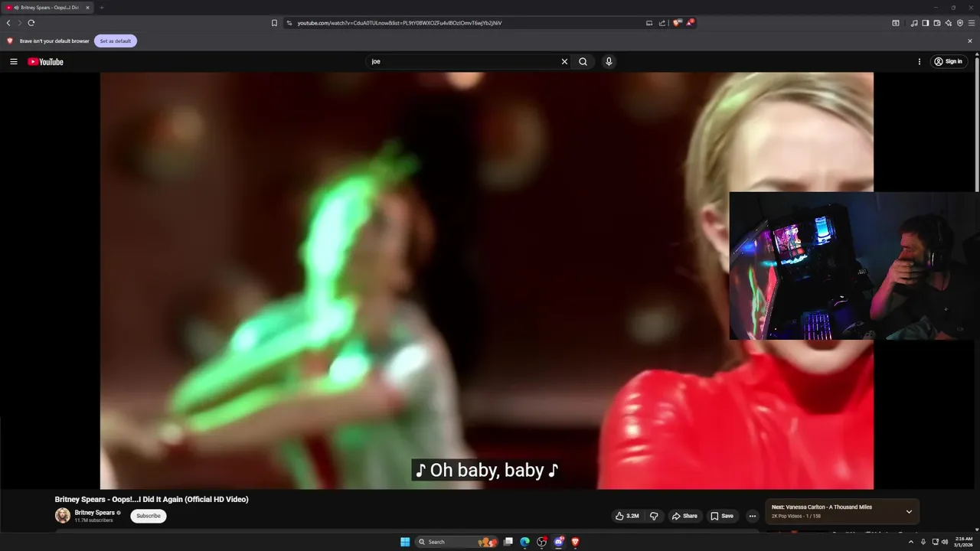980x551 pixels.
Task: Open more actions ellipsis below video
Action: [752, 516]
